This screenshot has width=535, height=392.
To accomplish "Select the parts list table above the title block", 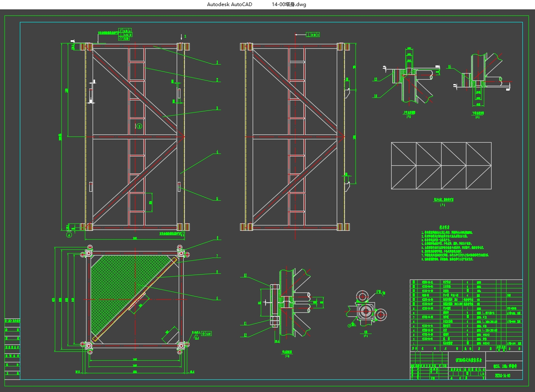I will [466, 313].
